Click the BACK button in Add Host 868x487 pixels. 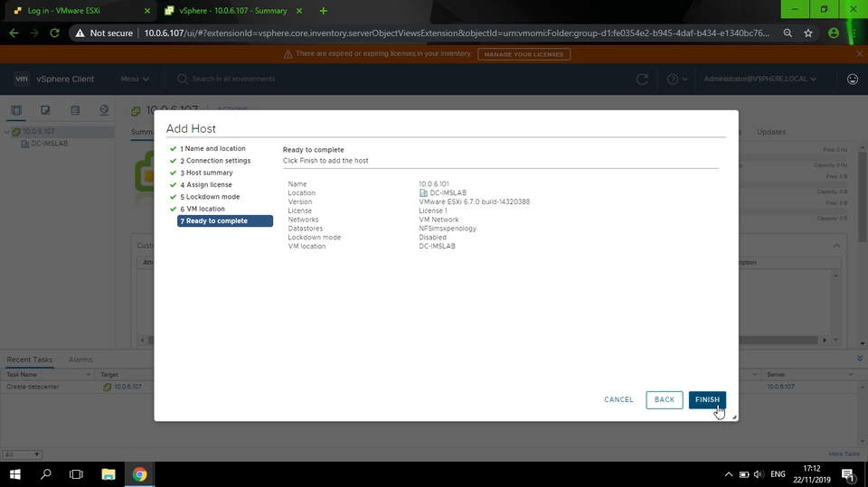point(665,399)
